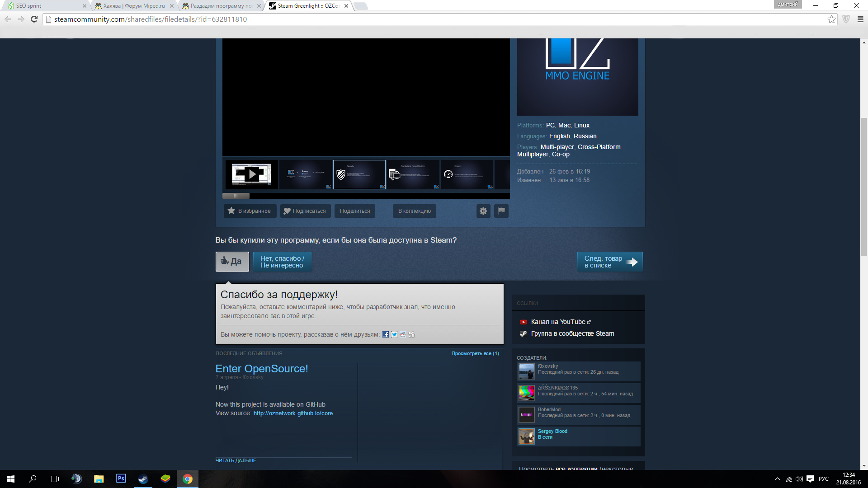Screen dimensions: 868x488
Task: Open the gear settings button below media
Action: pyautogui.click(x=483, y=211)
